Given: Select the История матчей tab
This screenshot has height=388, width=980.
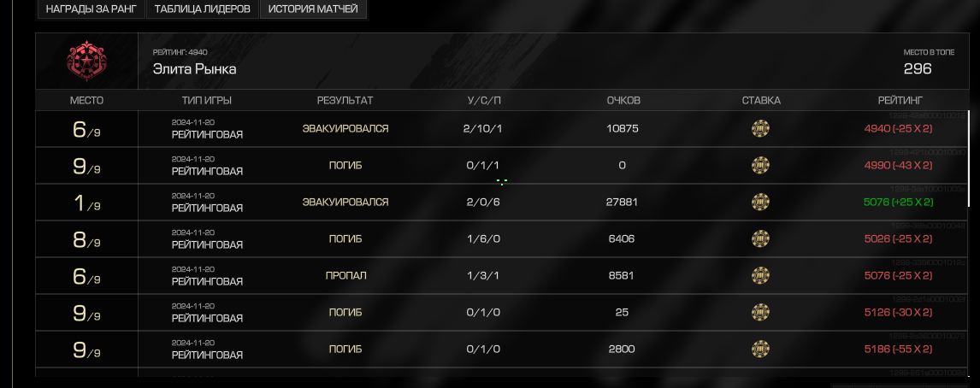Looking at the screenshot, I should (313, 9).
